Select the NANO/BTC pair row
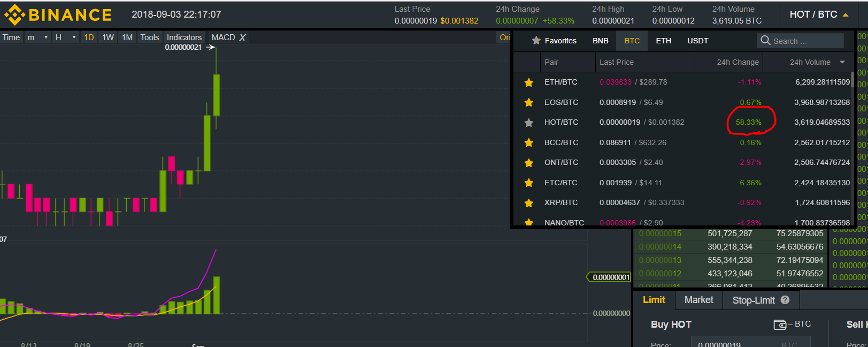The image size is (868, 347). (x=682, y=221)
